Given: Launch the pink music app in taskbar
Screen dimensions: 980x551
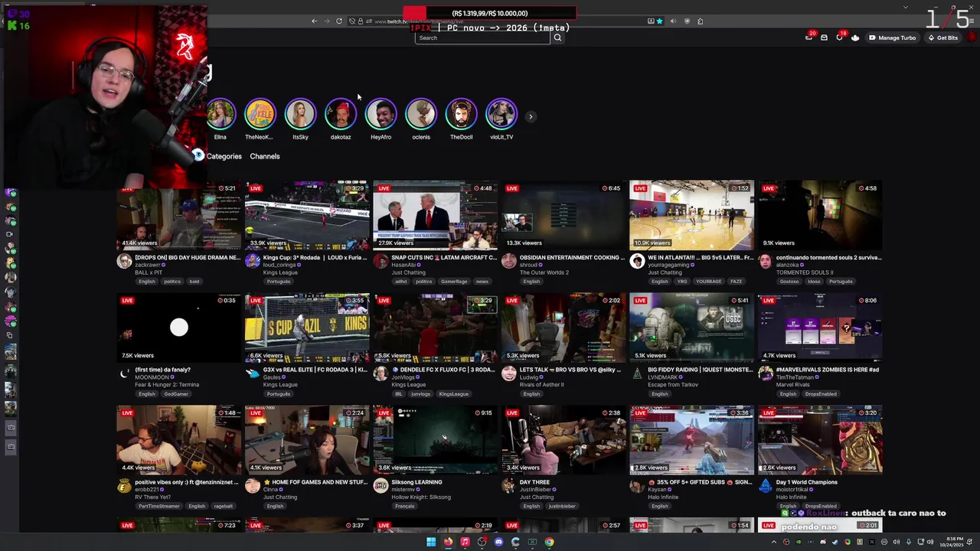Looking at the screenshot, I should pyautogui.click(x=465, y=542).
